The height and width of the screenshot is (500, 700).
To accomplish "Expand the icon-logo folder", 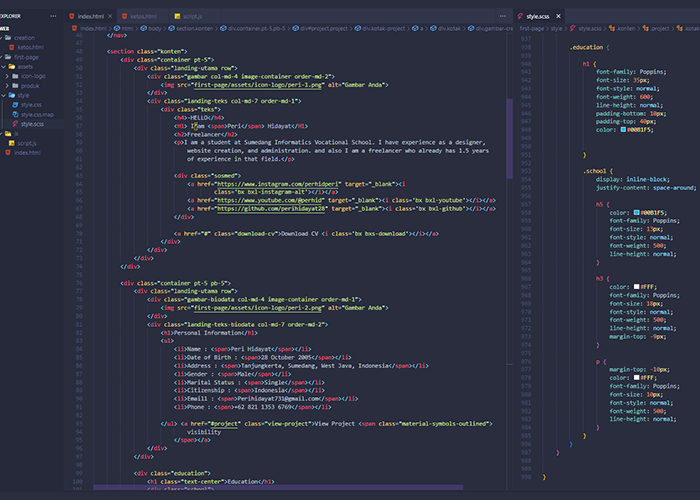I will coord(32,76).
